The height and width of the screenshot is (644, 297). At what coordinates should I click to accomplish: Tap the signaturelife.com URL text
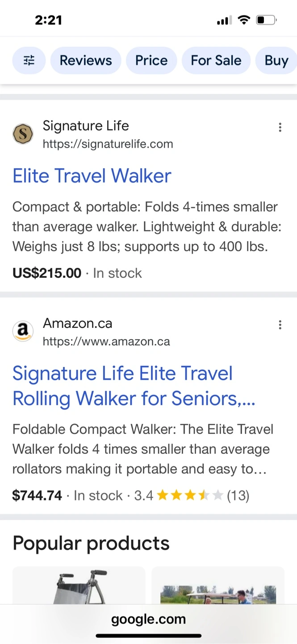coord(108,144)
